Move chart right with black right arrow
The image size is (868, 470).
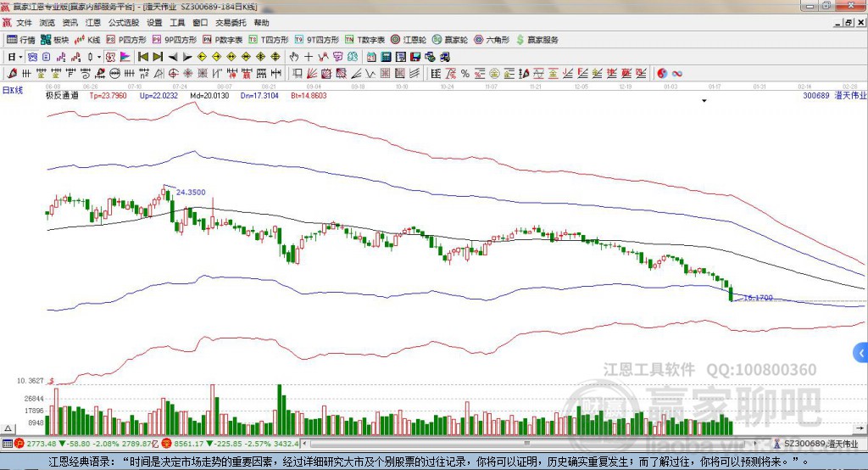point(187,57)
